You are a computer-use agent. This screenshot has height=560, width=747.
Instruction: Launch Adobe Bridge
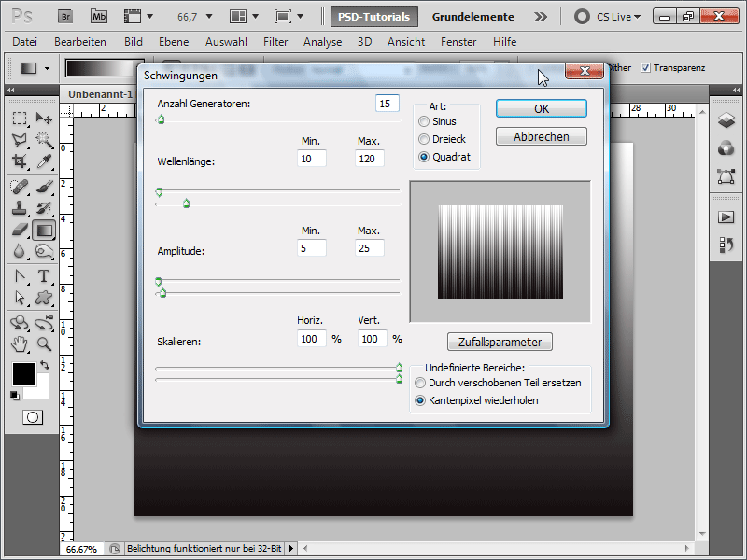click(65, 17)
